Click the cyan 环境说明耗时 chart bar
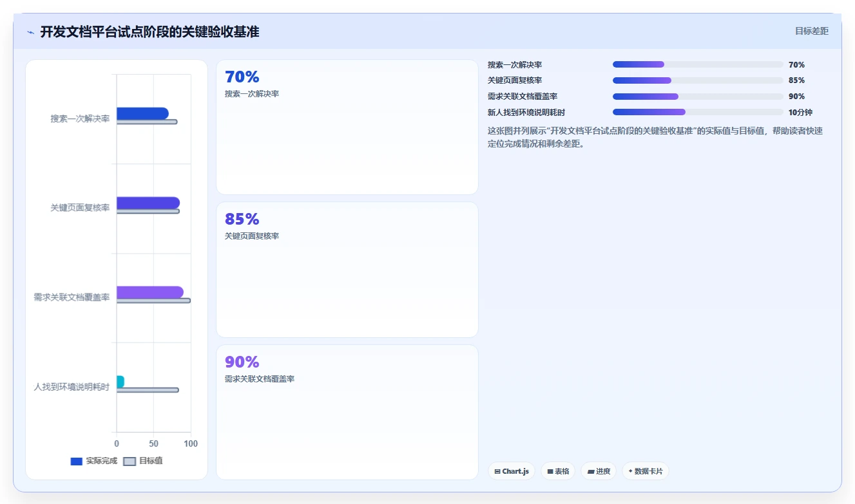Image resolution: width=855 pixels, height=504 pixels. 120,382
